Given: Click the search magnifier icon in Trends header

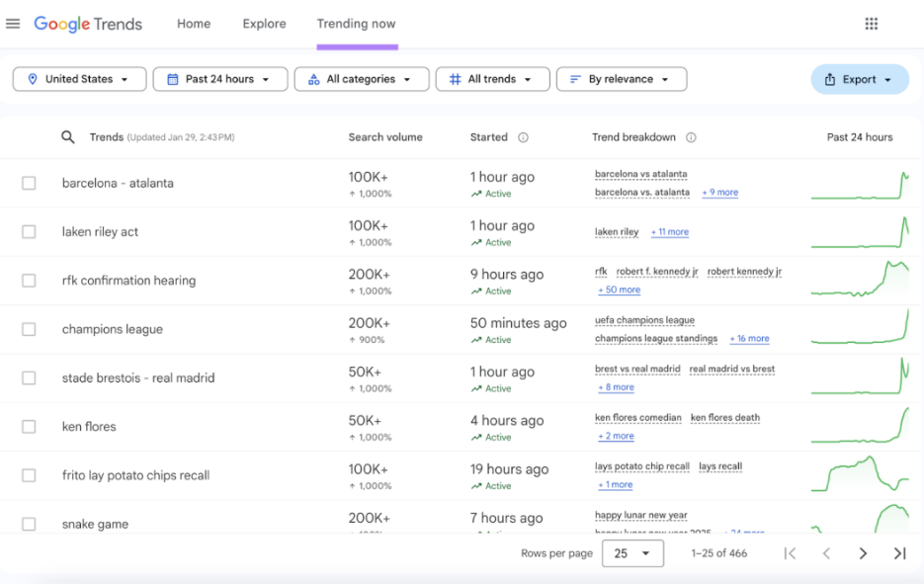Looking at the screenshot, I should (68, 137).
